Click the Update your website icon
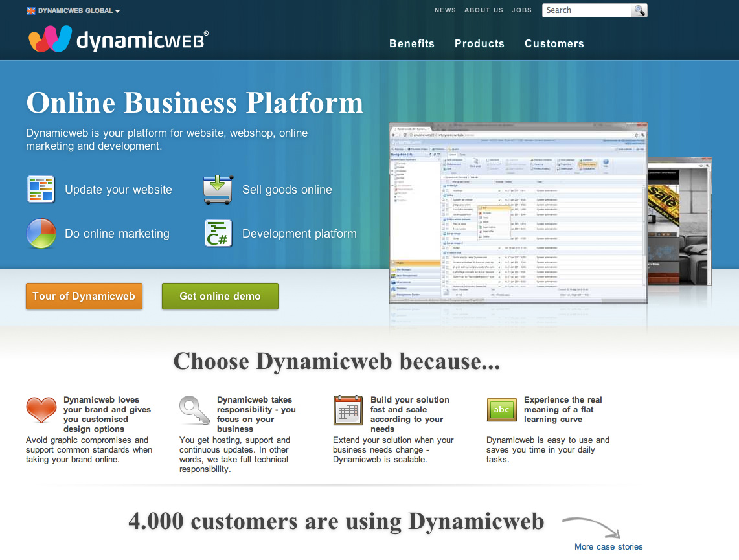Viewport: 739px width, 560px height. click(41, 189)
